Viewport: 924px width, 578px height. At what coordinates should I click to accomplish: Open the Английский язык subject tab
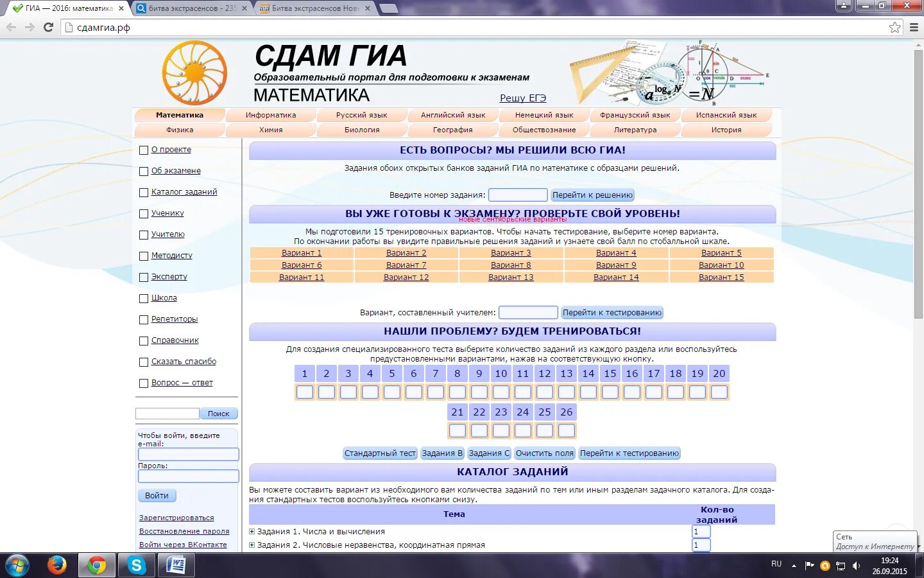click(x=453, y=115)
